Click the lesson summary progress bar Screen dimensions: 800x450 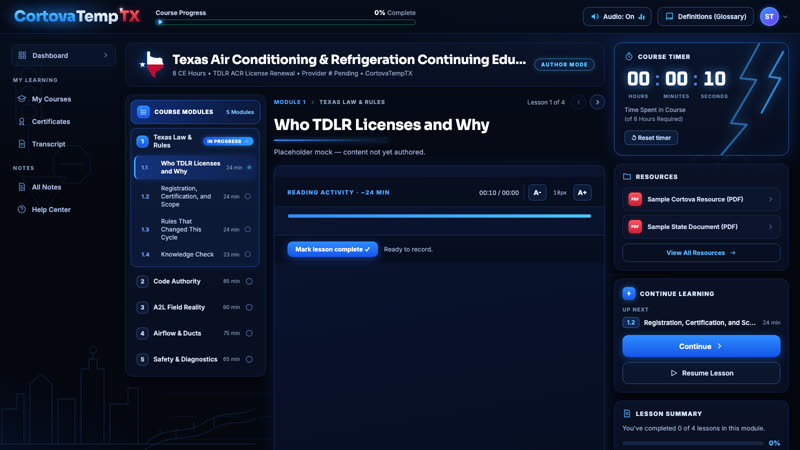(693, 443)
